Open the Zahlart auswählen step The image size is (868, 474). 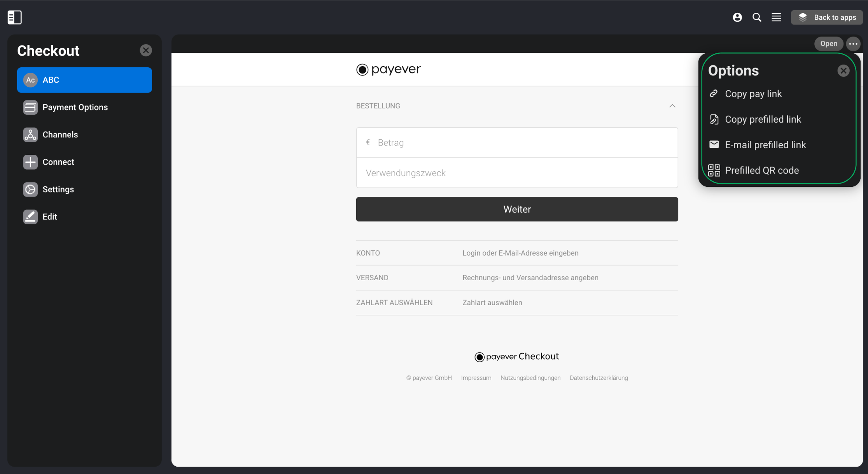click(x=517, y=302)
